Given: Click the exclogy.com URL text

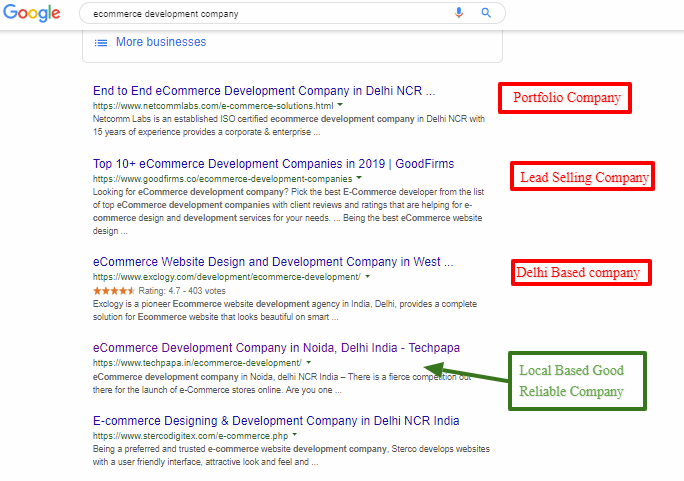Looking at the screenshot, I should [226, 277].
